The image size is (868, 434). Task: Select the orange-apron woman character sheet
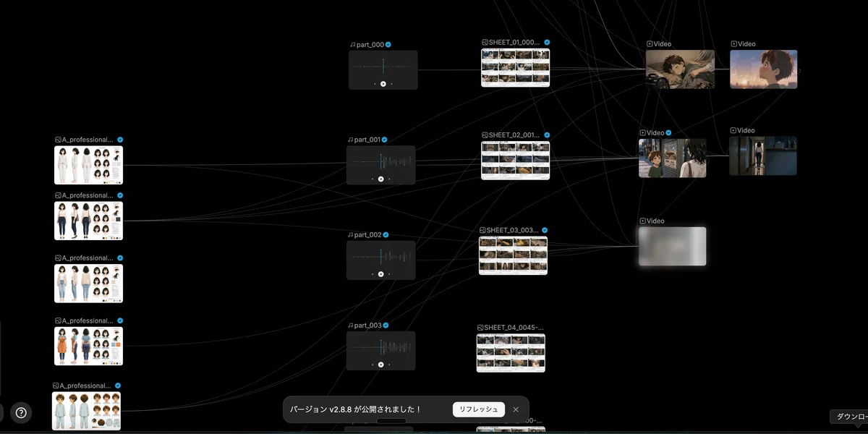point(89,346)
